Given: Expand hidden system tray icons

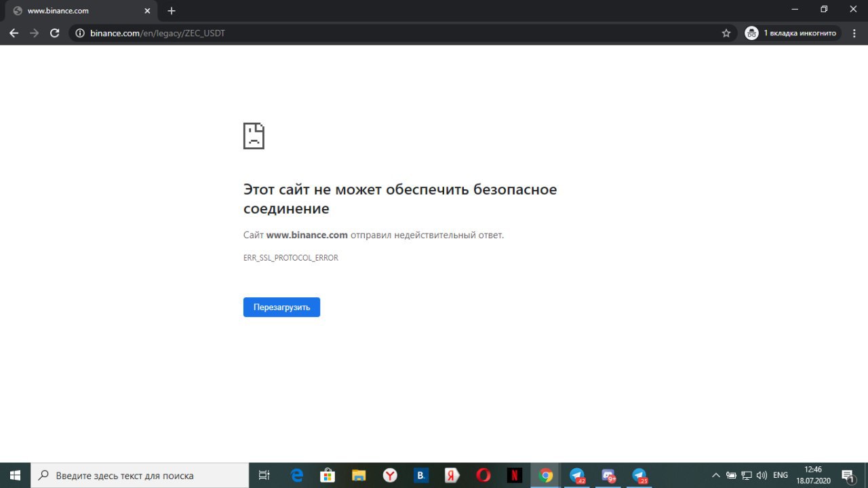Looking at the screenshot, I should coord(715,475).
